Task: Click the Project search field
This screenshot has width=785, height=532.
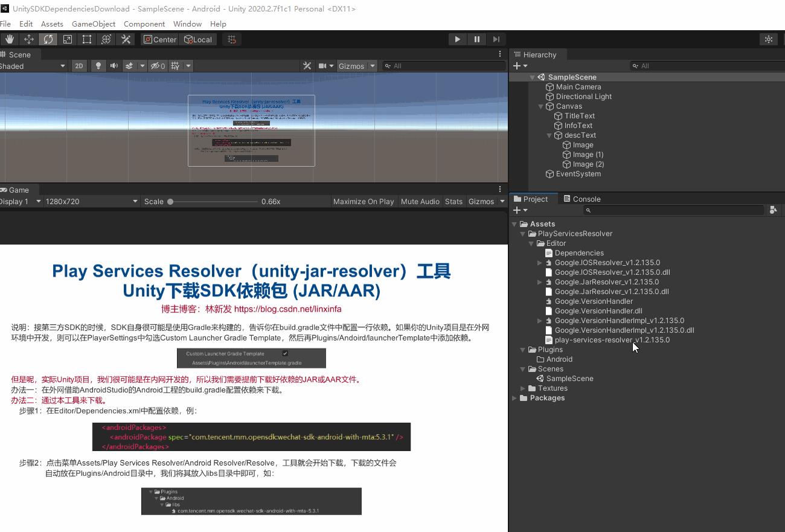Action: click(x=674, y=210)
